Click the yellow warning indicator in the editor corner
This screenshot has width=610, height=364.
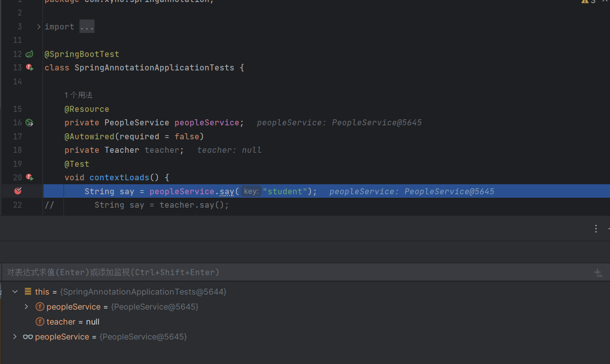pyautogui.click(x=585, y=1)
